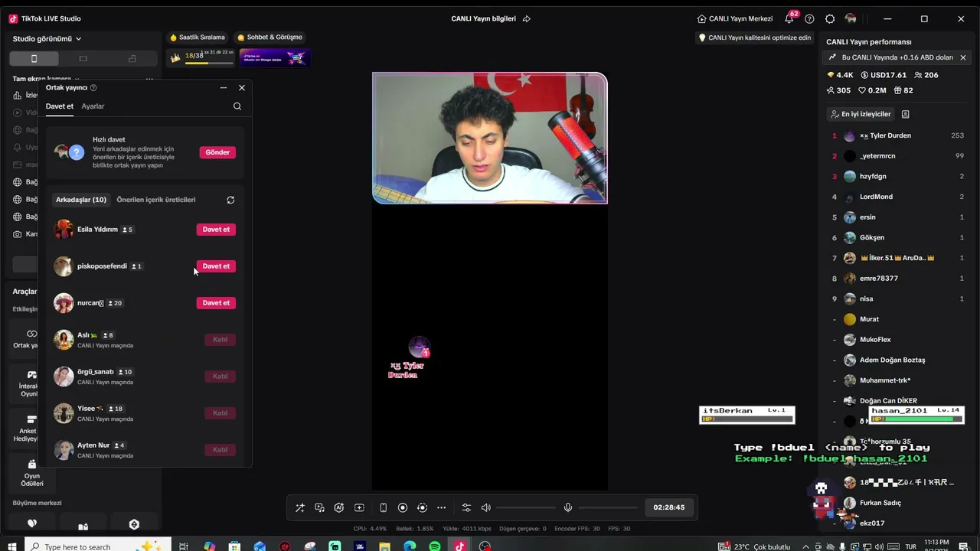The height and width of the screenshot is (551, 980).
Task: Click the phone orientation icon in bottom toolbar
Action: coord(383,507)
